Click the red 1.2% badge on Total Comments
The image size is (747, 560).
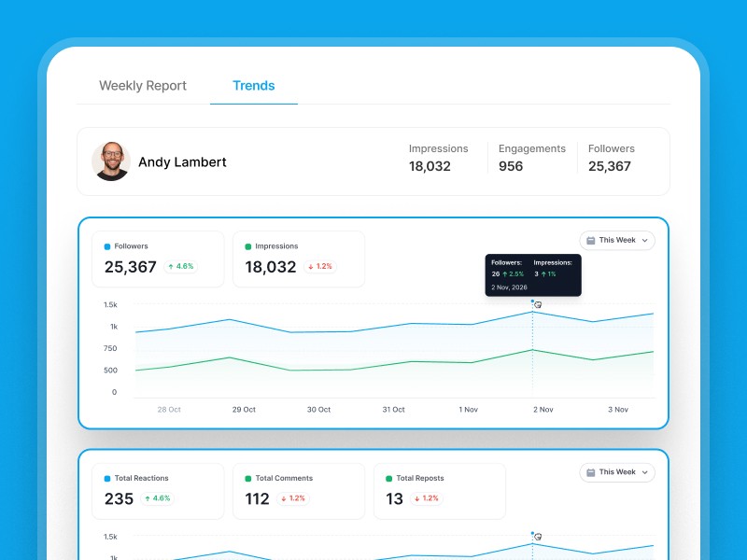(x=293, y=499)
